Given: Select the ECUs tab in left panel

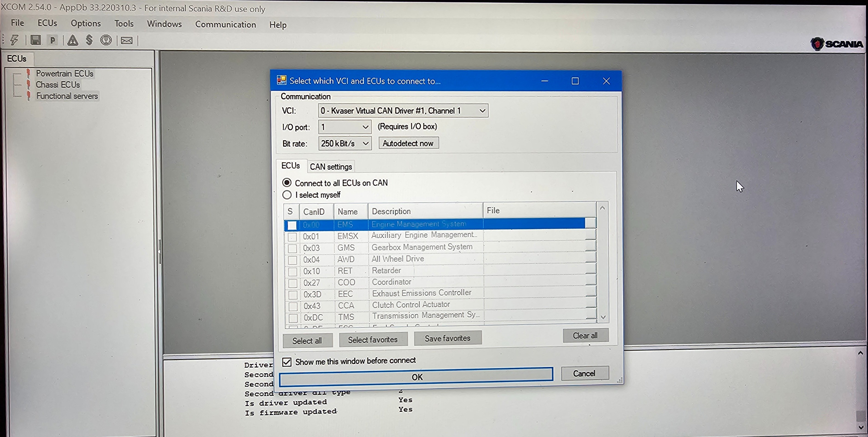Looking at the screenshot, I should pos(17,59).
